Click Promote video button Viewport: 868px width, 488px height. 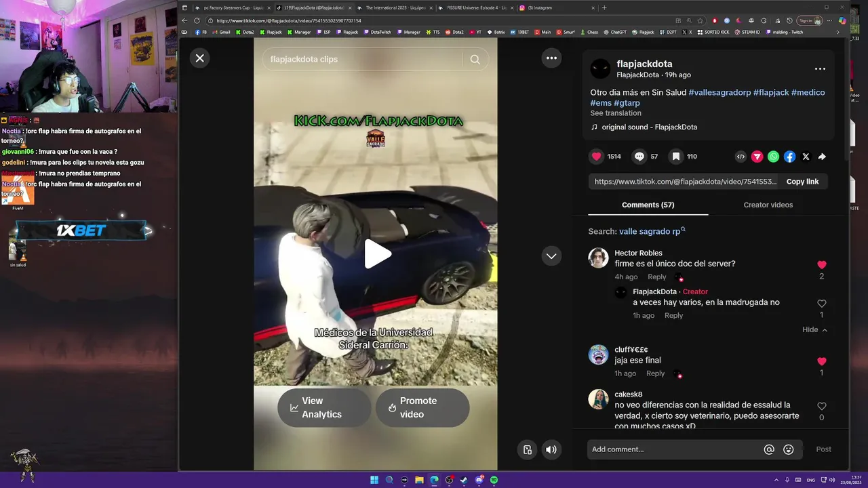422,407
